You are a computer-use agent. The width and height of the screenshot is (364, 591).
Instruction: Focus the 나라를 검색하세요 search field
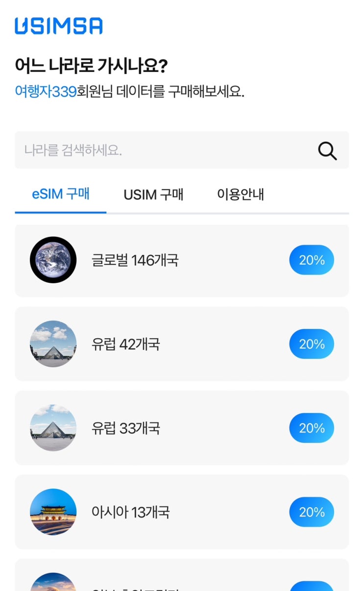point(162,150)
